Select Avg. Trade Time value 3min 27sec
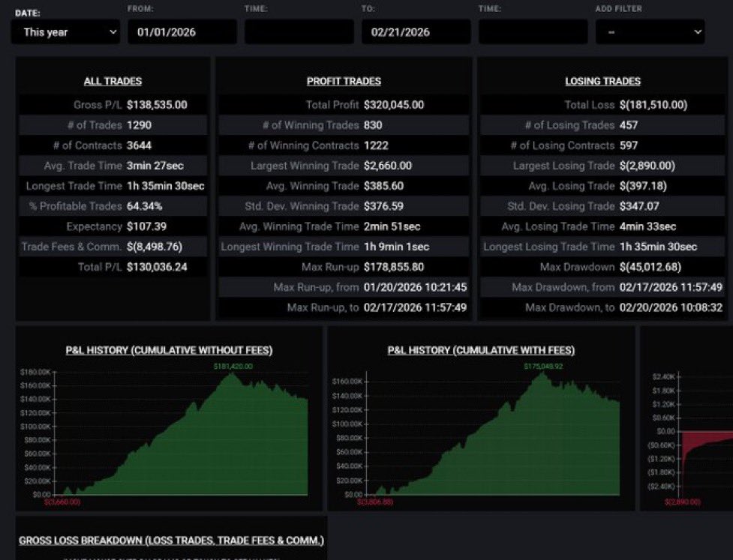Image resolution: width=733 pixels, height=560 pixels. tap(155, 166)
